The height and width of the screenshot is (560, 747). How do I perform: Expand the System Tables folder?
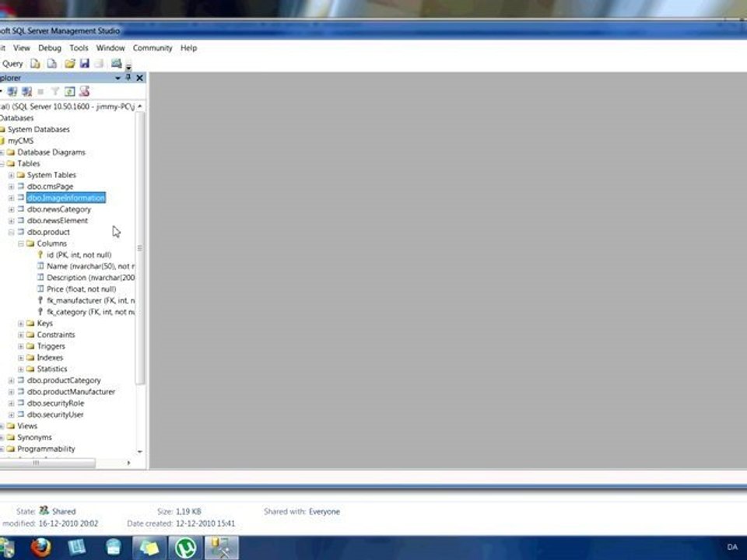click(x=11, y=175)
